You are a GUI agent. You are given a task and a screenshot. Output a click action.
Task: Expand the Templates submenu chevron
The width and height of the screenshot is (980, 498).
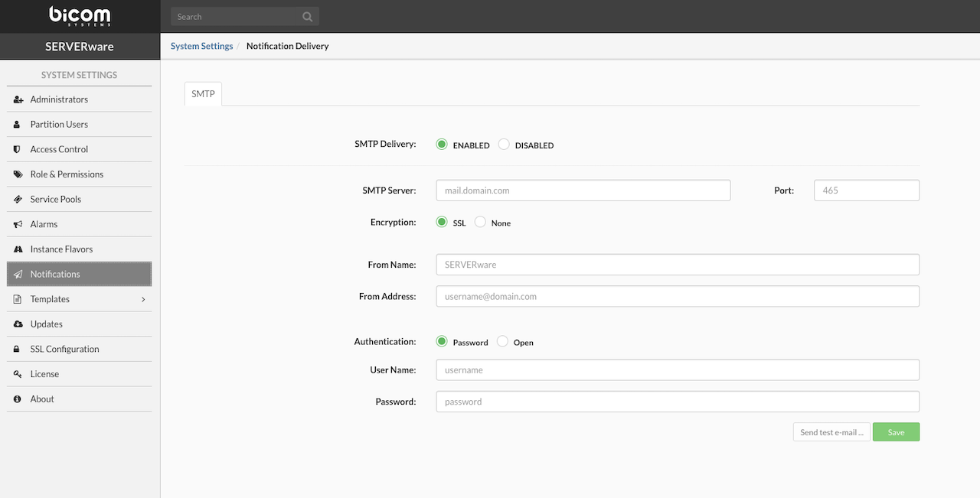click(143, 299)
